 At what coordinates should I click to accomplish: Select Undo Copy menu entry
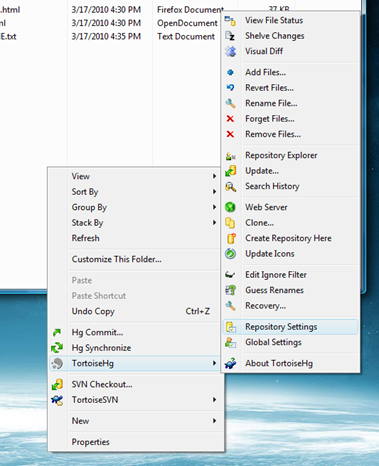[136, 311]
